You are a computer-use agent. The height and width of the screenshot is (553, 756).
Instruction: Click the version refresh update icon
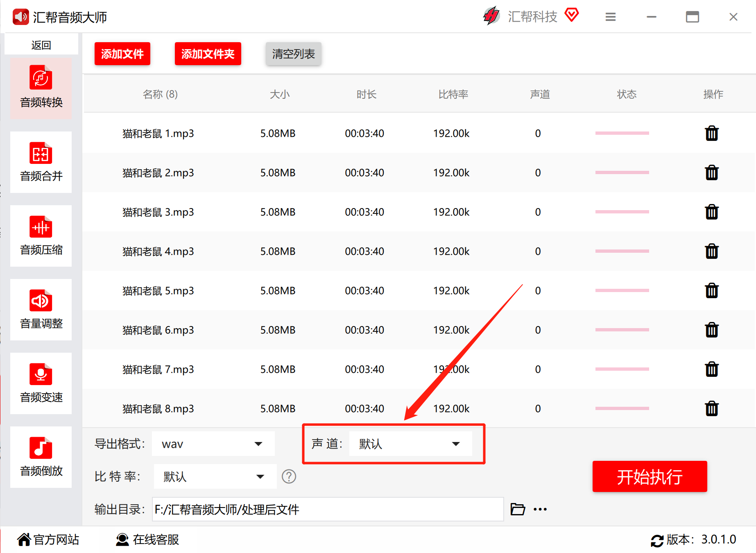click(x=657, y=540)
